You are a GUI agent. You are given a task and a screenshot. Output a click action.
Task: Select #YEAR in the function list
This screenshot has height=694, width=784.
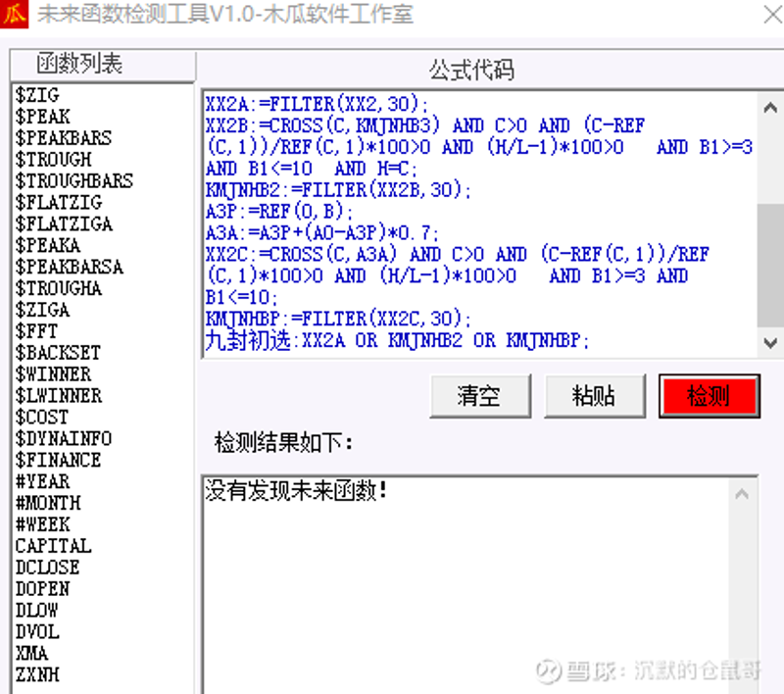pos(43,482)
